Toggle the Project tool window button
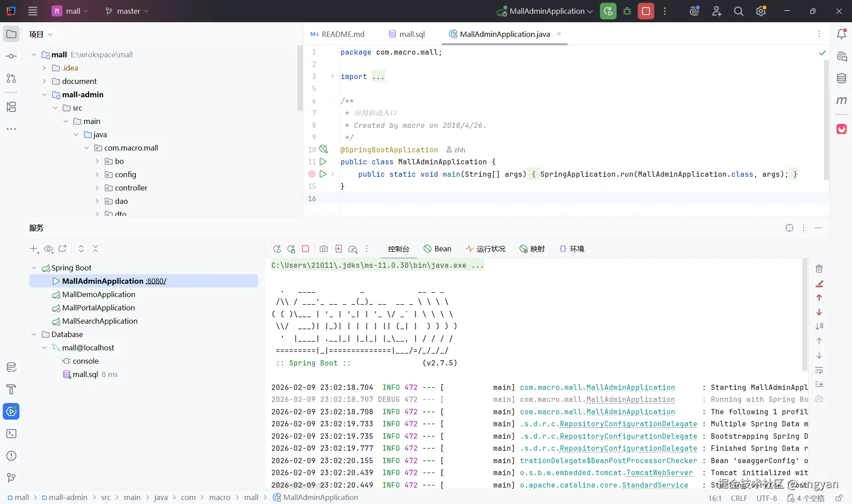The image size is (852, 504). [x=12, y=34]
